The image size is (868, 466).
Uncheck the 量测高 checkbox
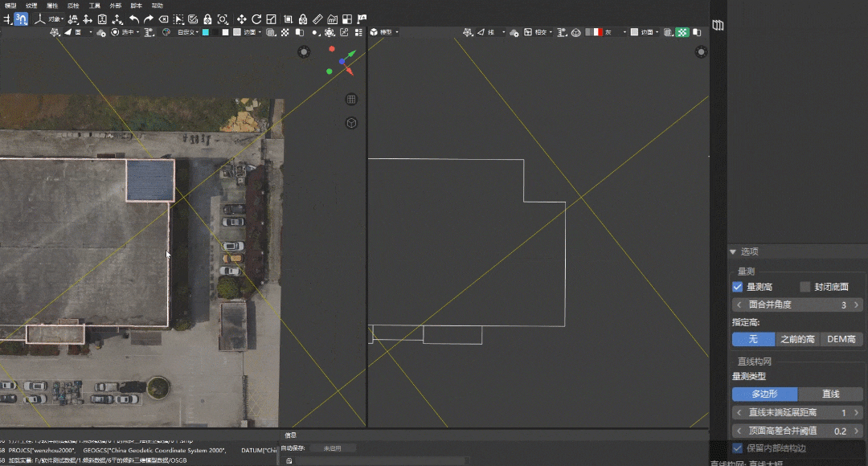point(738,287)
